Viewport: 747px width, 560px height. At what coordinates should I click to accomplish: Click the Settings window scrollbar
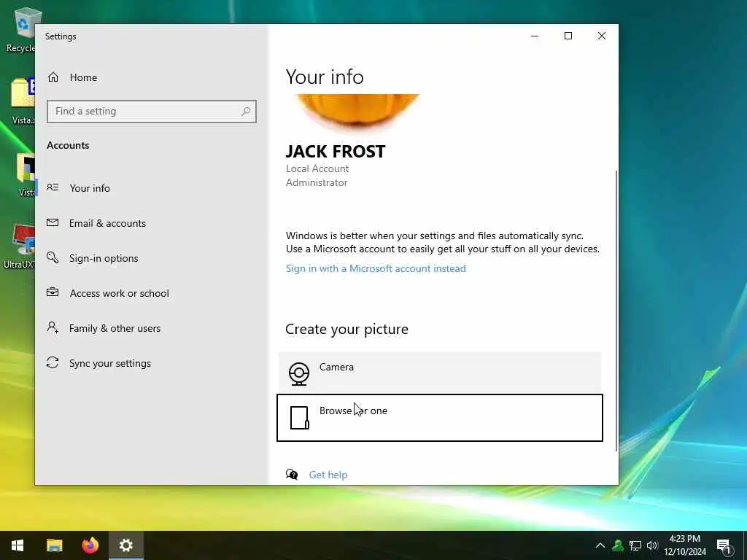point(616,311)
